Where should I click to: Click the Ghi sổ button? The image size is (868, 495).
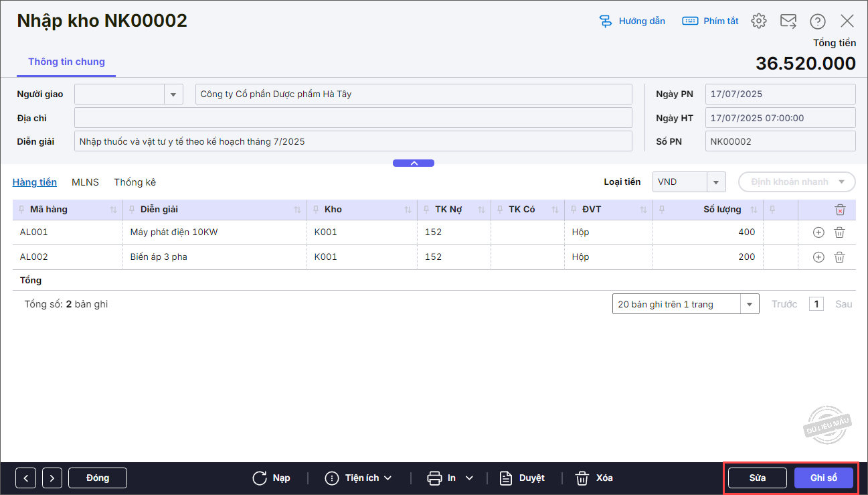coord(823,478)
